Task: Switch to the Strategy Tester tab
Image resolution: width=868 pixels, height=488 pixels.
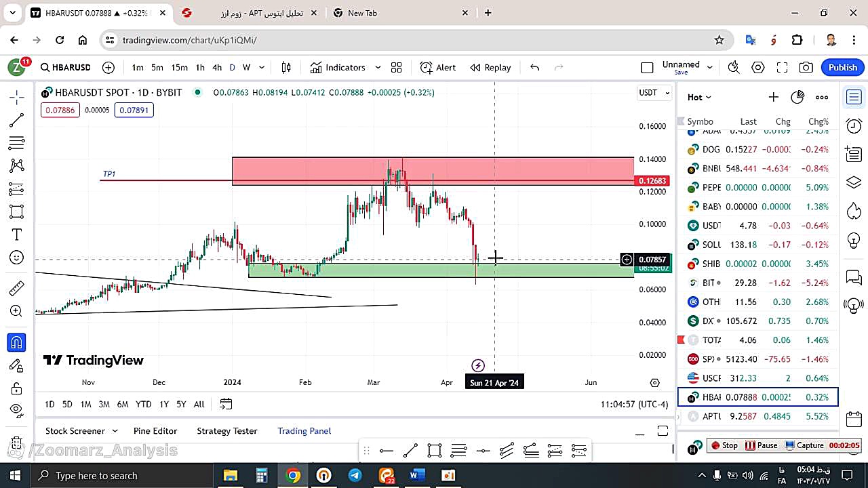Action: 227,431
